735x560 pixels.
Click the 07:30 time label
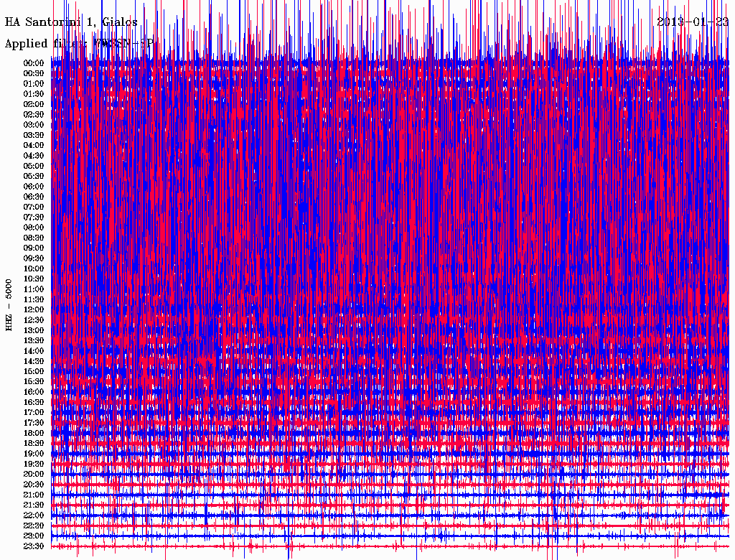click(x=34, y=217)
